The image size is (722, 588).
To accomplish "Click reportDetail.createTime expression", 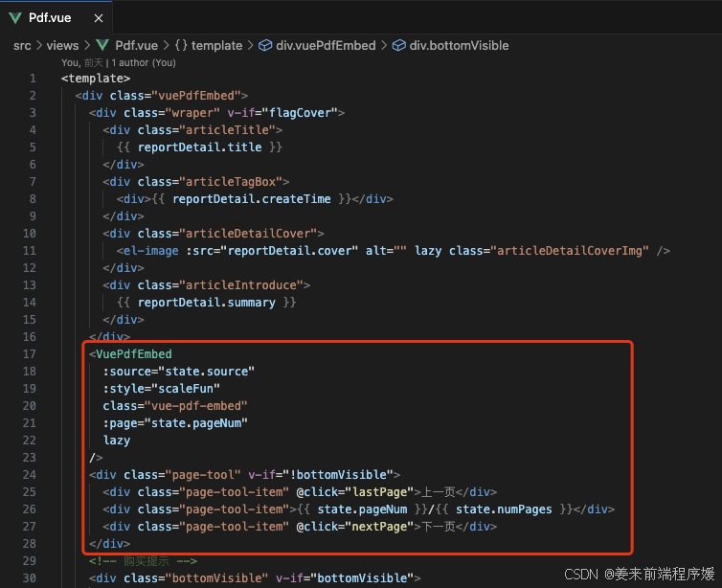I will click(252, 199).
